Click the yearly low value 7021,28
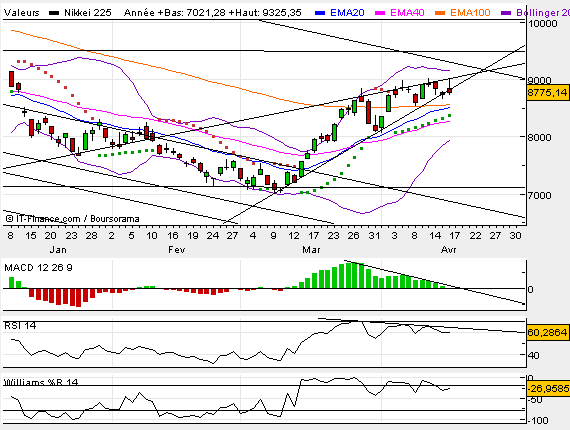The height and width of the screenshot is (430, 570). tap(206, 13)
